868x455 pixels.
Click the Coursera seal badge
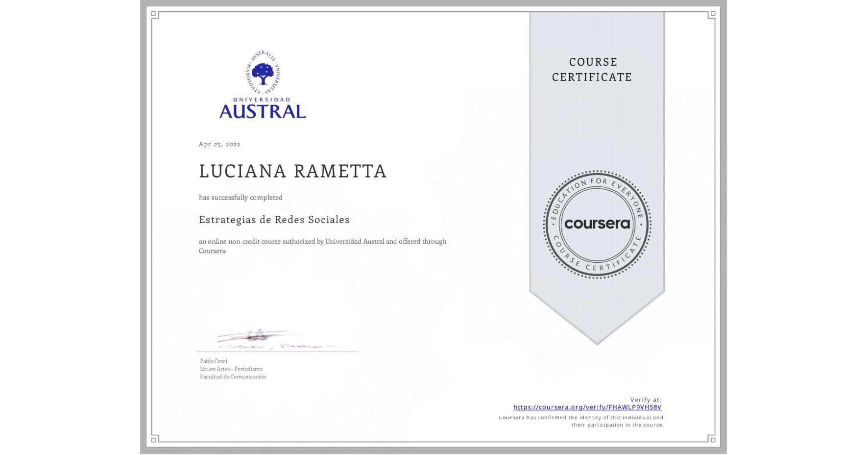click(597, 225)
